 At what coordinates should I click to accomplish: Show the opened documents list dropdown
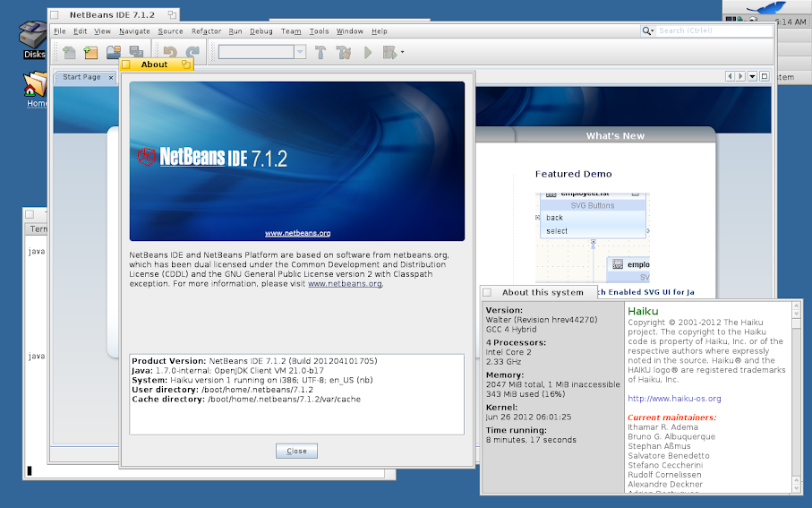752,77
